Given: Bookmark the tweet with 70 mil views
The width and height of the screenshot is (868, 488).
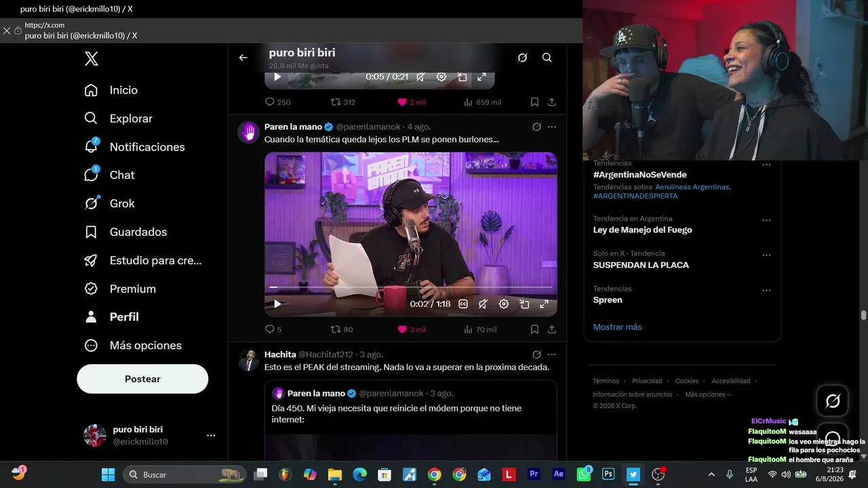Looking at the screenshot, I should tap(534, 329).
